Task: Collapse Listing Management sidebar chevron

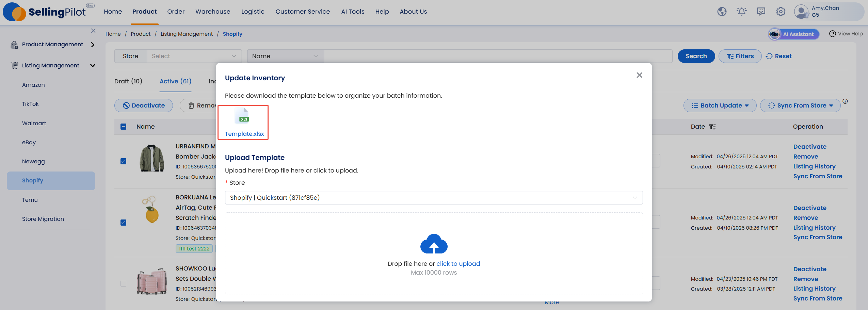Action: [93, 65]
